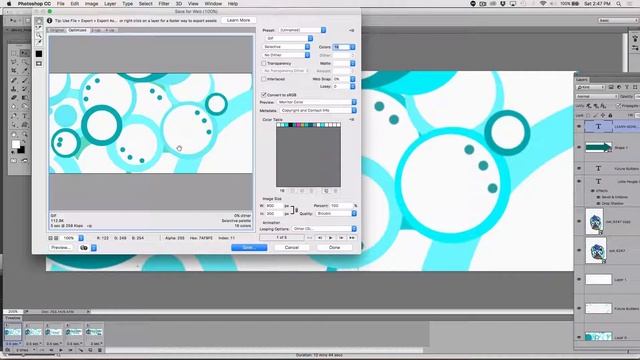Go to next animation frame in dialog

[x=341, y=238]
